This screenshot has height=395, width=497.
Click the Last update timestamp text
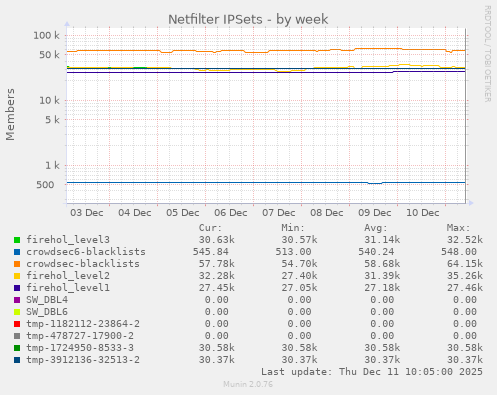[x=372, y=372]
